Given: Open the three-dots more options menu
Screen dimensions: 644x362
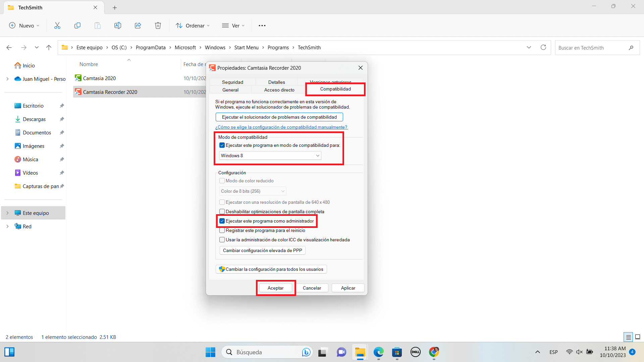Looking at the screenshot, I should tap(262, 25).
